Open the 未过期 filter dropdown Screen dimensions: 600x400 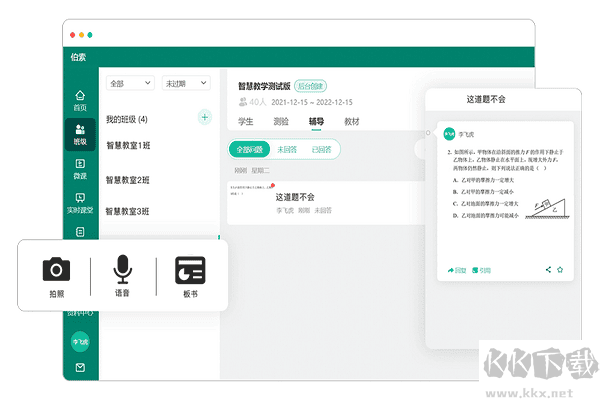point(186,83)
